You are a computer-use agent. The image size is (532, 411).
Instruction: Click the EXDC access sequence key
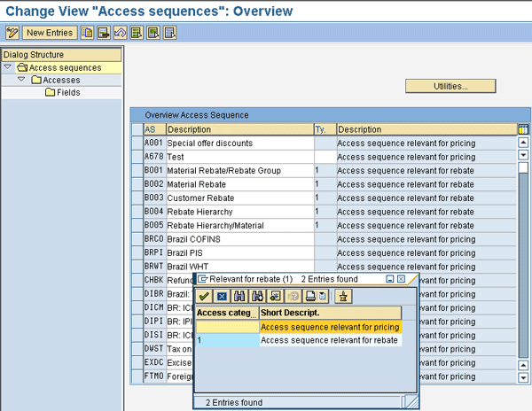click(154, 362)
